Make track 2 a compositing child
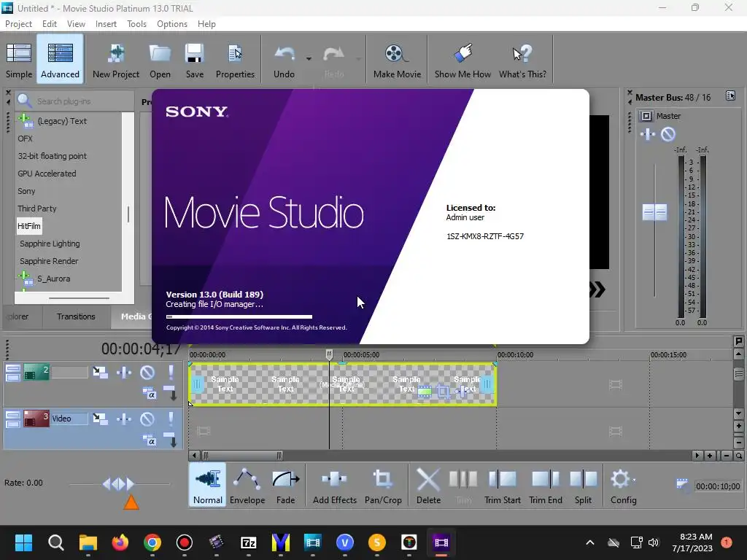The height and width of the screenshot is (560, 747). (170, 393)
